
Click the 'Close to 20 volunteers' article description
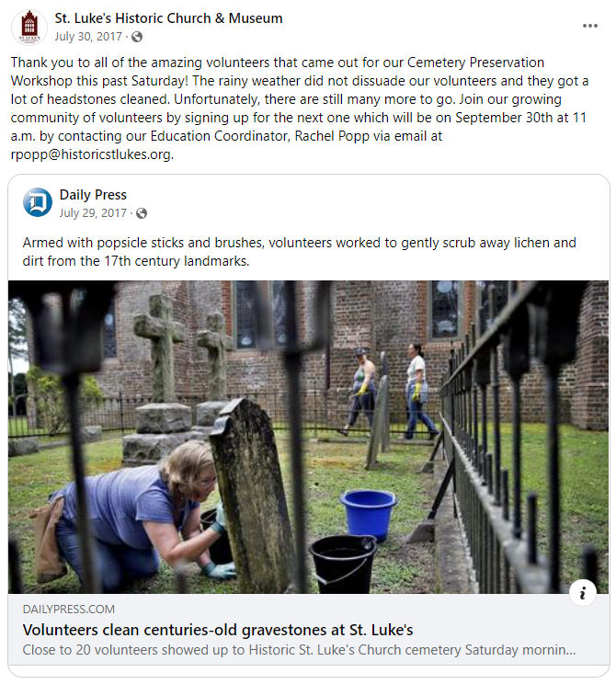(x=299, y=651)
